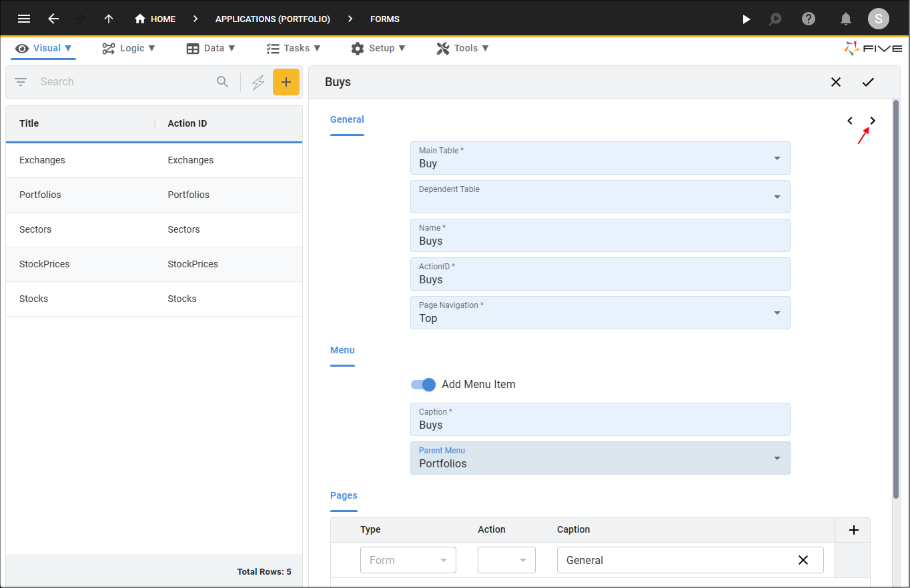Open the Tools menu
The width and height of the screenshot is (910, 588).
pyautogui.click(x=463, y=48)
